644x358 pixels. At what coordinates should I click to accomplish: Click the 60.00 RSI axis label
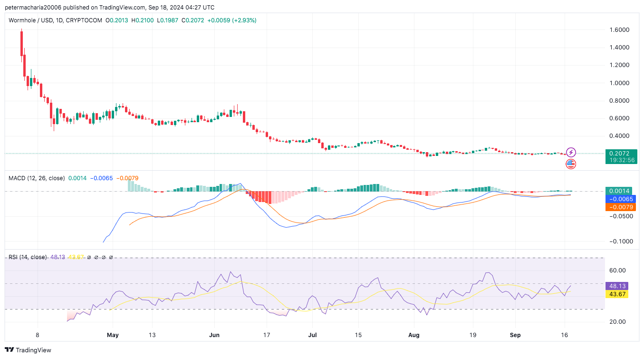[x=617, y=271]
